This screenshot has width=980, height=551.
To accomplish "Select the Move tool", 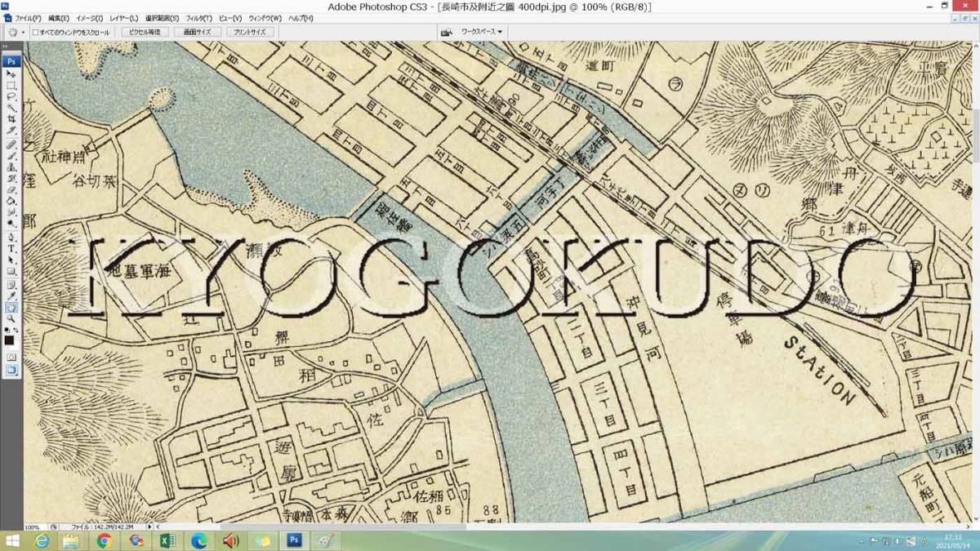I will [12, 73].
